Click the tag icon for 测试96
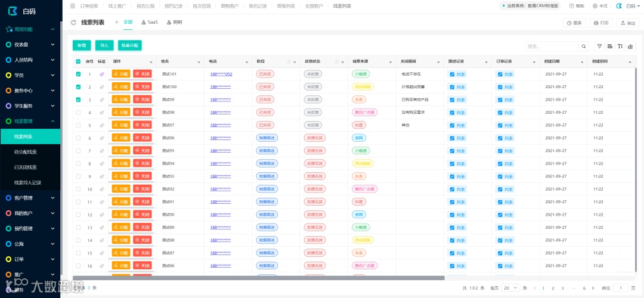This screenshot has width=644, height=298. pyautogui.click(x=102, y=138)
